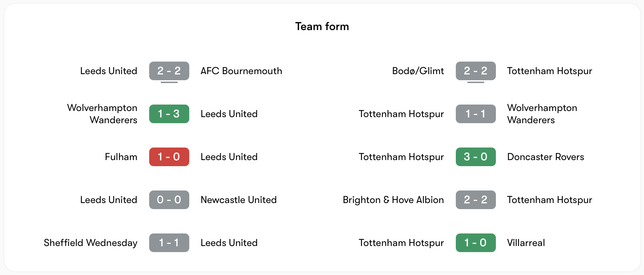Select the Newcastle United team name

click(x=239, y=200)
